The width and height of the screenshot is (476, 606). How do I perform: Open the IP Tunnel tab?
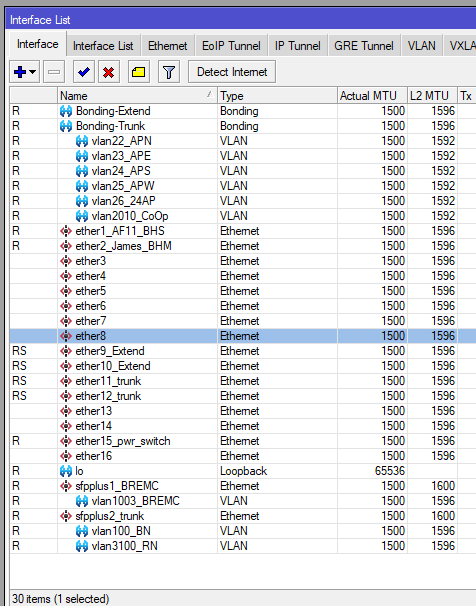298,46
